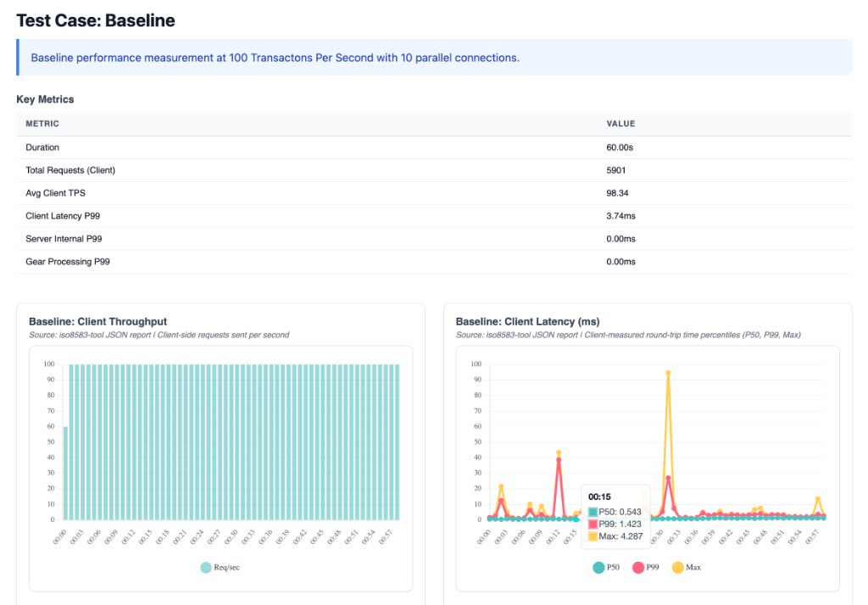The height and width of the screenshot is (605, 868).
Task: Click the teal P50 legend dot icon
Action: 598,567
